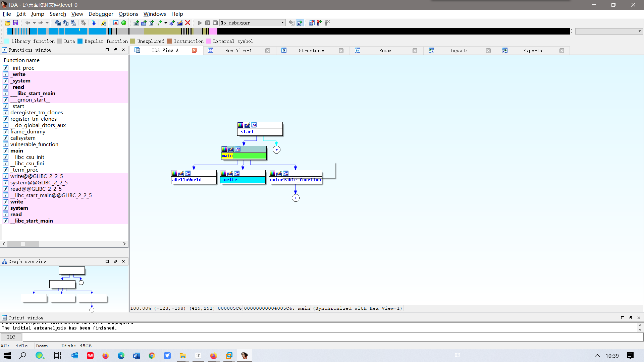Click the Save database icon
This screenshot has height=362, width=644.
pos(15,23)
